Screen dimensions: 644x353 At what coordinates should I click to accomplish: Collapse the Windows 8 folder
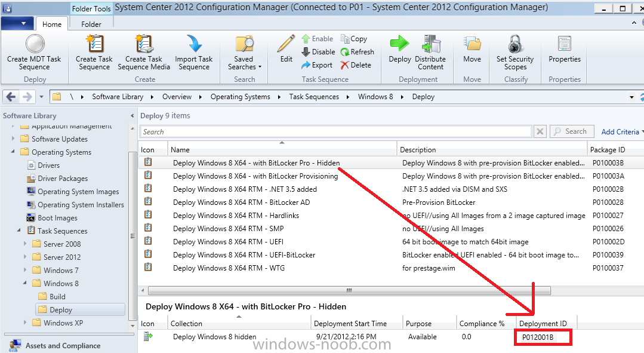pyautogui.click(x=25, y=283)
